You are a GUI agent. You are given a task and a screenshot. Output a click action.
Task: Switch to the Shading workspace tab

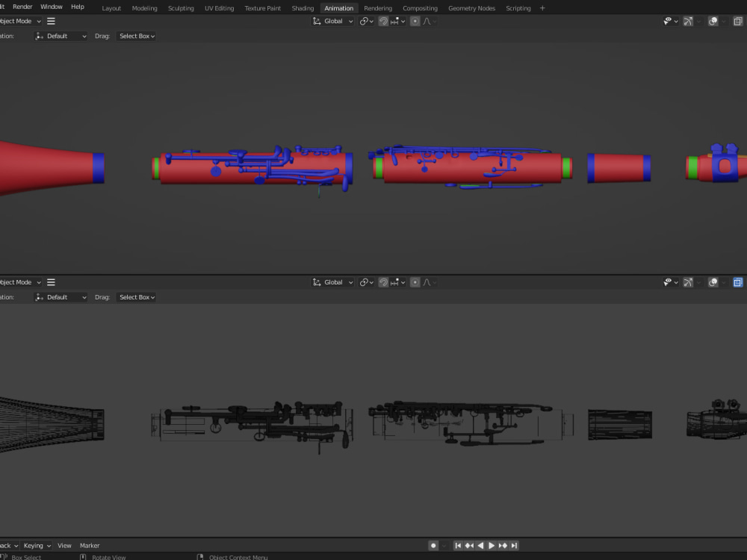(302, 8)
